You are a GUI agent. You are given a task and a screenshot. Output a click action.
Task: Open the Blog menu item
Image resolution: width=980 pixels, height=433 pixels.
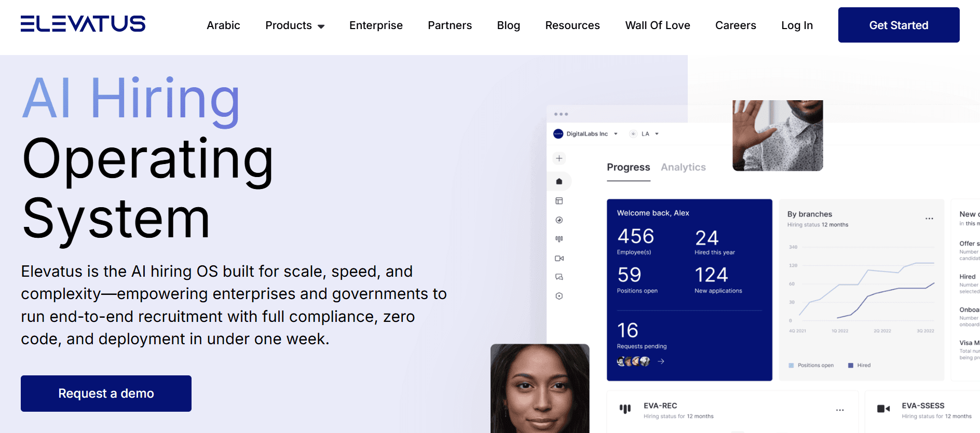tap(508, 25)
